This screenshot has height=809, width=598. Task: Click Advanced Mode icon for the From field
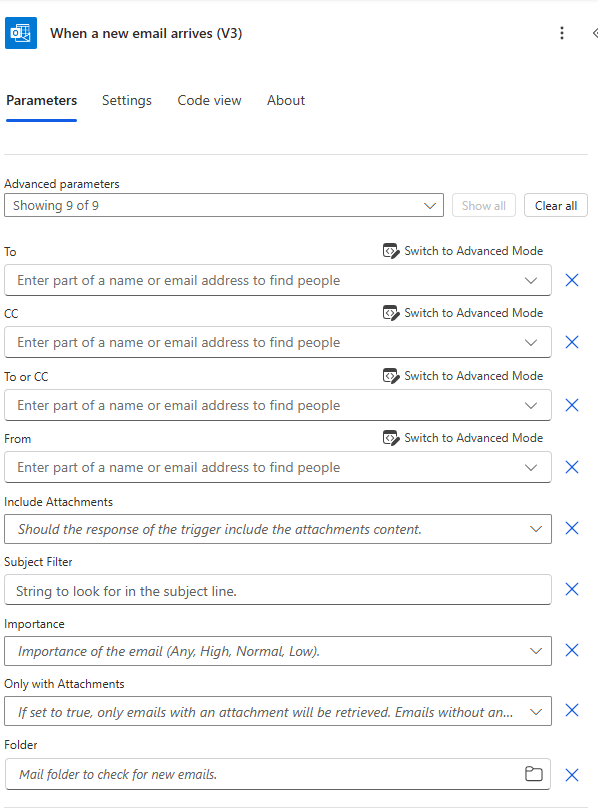tap(391, 438)
